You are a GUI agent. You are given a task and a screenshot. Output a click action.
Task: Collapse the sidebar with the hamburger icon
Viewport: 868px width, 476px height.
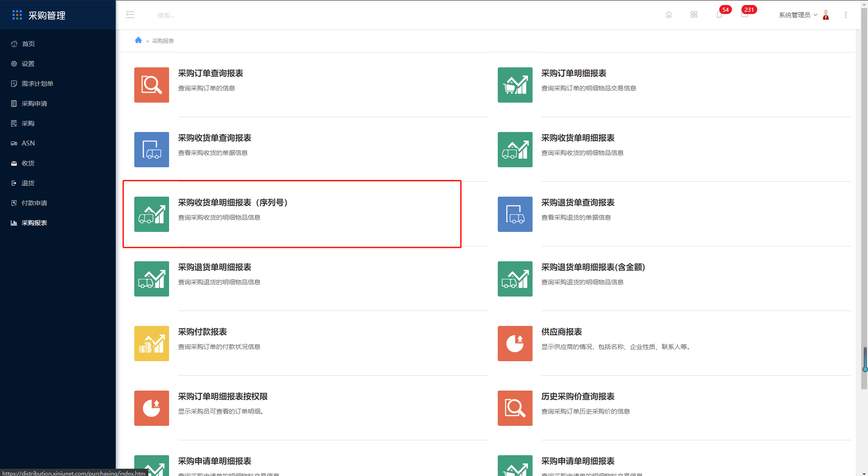coord(130,15)
